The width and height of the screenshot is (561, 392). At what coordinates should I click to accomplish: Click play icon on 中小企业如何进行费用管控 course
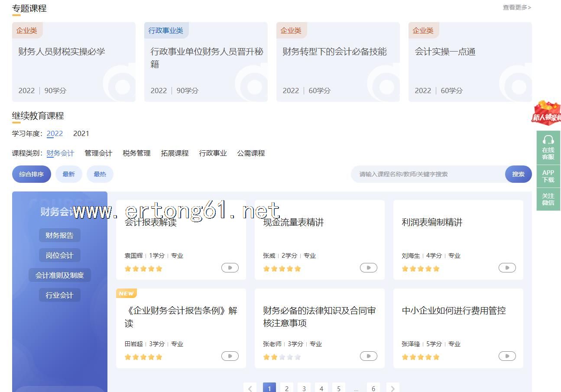click(507, 356)
